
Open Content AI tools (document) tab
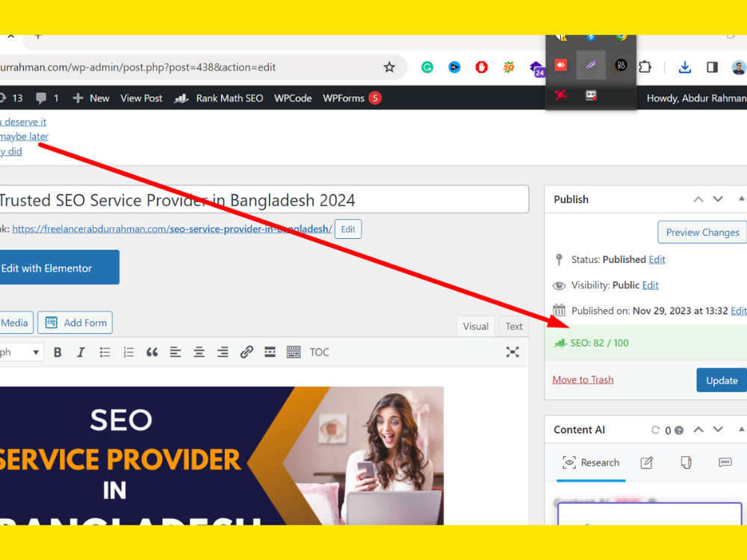pyautogui.click(x=686, y=462)
